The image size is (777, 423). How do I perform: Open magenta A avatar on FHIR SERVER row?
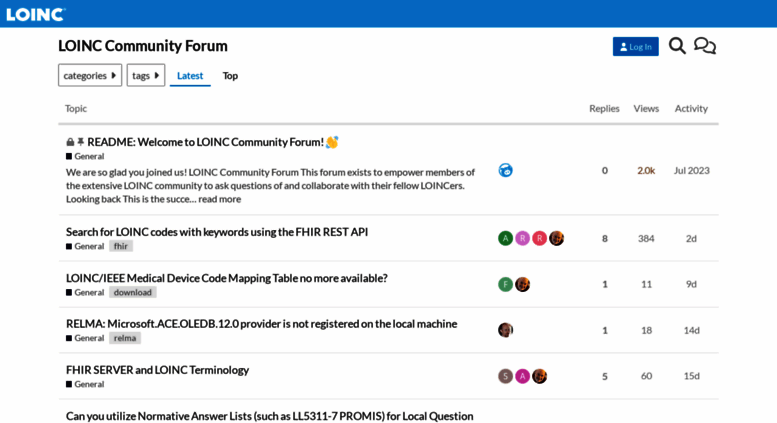click(x=522, y=376)
